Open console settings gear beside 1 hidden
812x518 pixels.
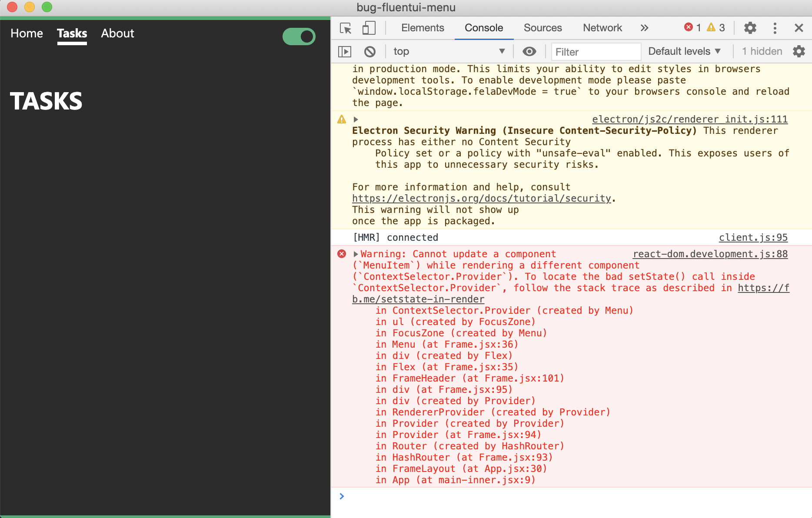(799, 51)
